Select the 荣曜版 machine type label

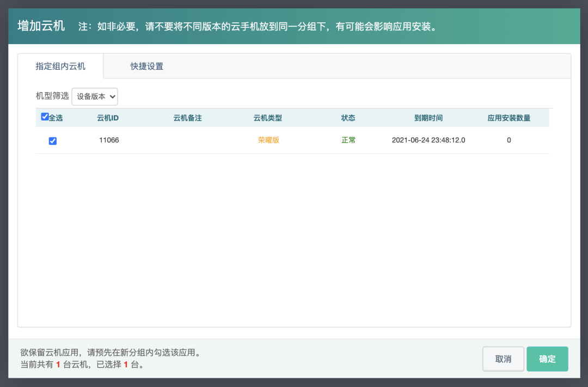pyautogui.click(x=268, y=140)
